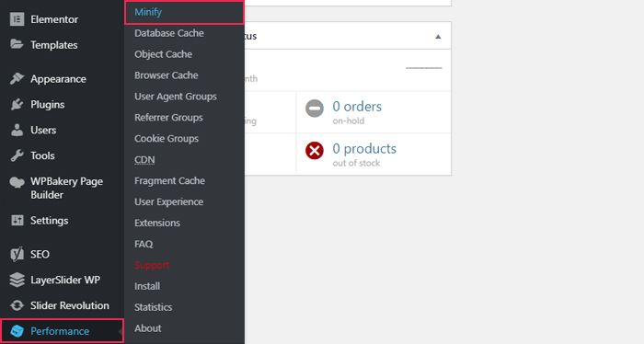Open the LayerSlider WP menu label

tap(65, 280)
